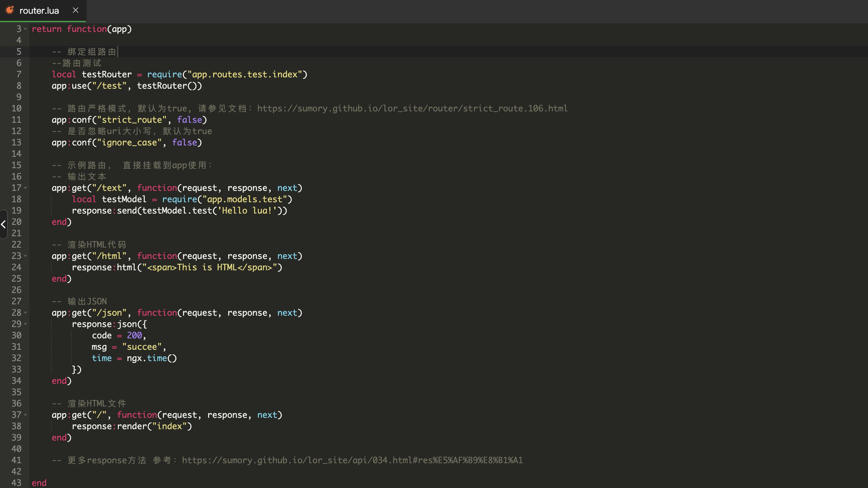
Task: Select the router.lua tab
Action: click(x=43, y=10)
